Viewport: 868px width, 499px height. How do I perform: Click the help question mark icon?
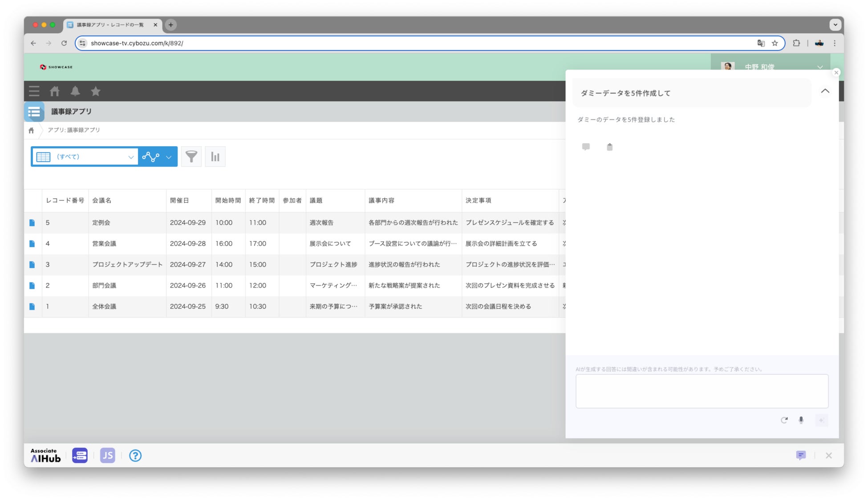pos(135,455)
